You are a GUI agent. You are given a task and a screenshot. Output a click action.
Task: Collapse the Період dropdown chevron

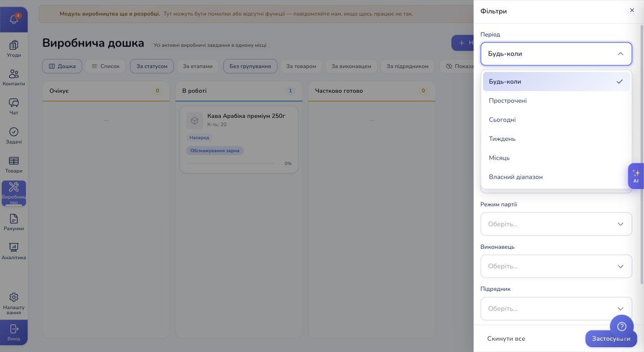click(620, 54)
